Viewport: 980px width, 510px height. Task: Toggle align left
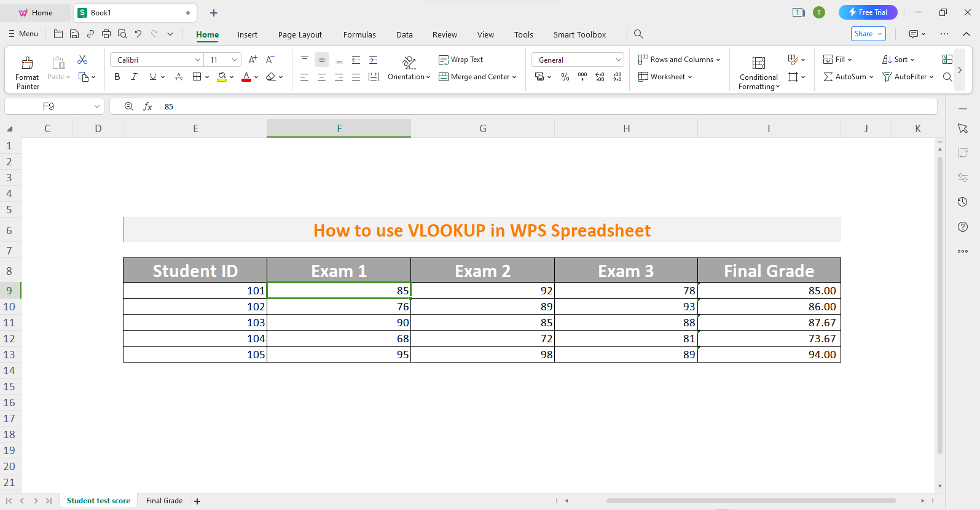click(304, 77)
